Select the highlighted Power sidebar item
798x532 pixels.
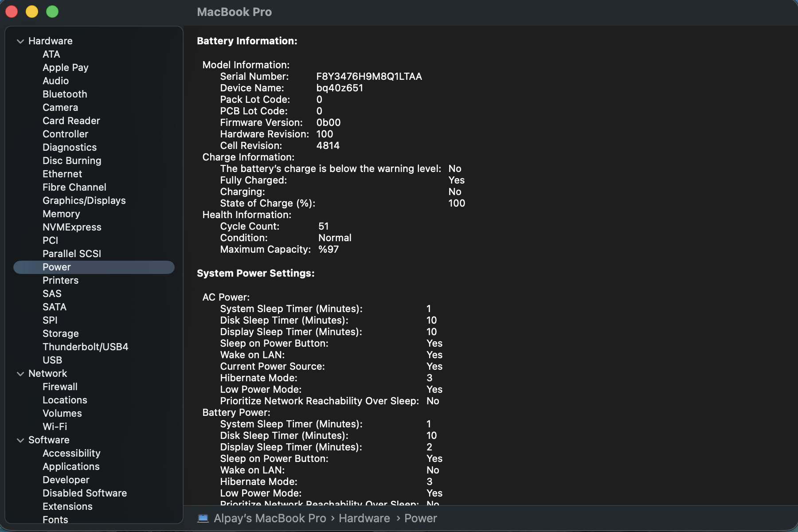(x=57, y=267)
